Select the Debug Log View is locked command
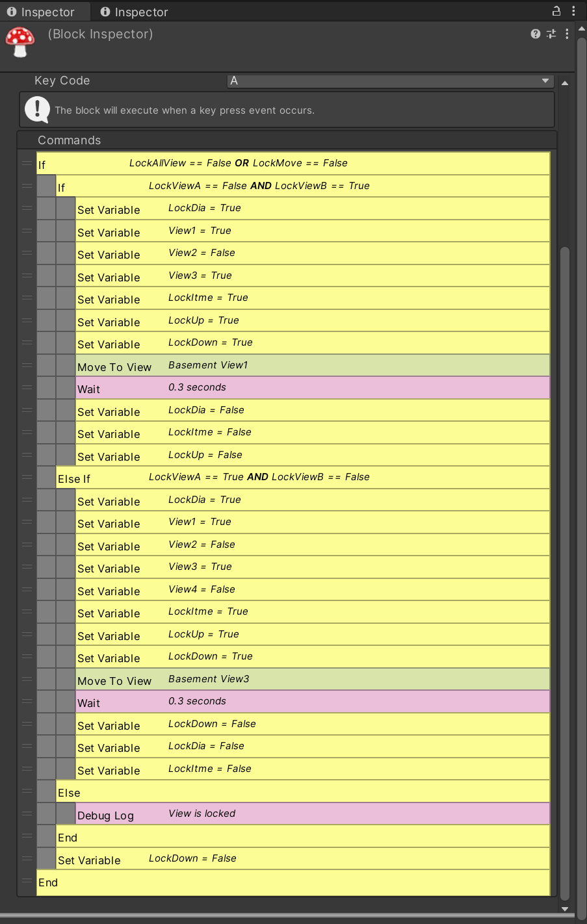587x924 pixels. pos(313,814)
